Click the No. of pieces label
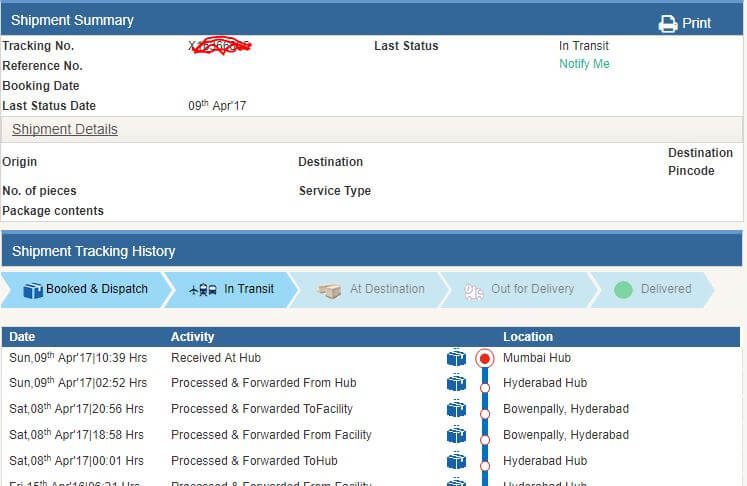This screenshot has height=486, width=747. coord(40,191)
